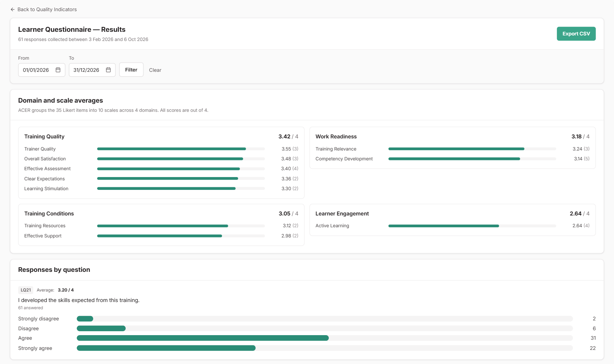Click the Strongly disagree label
Image resolution: width=614 pixels, height=364 pixels.
tap(38, 319)
